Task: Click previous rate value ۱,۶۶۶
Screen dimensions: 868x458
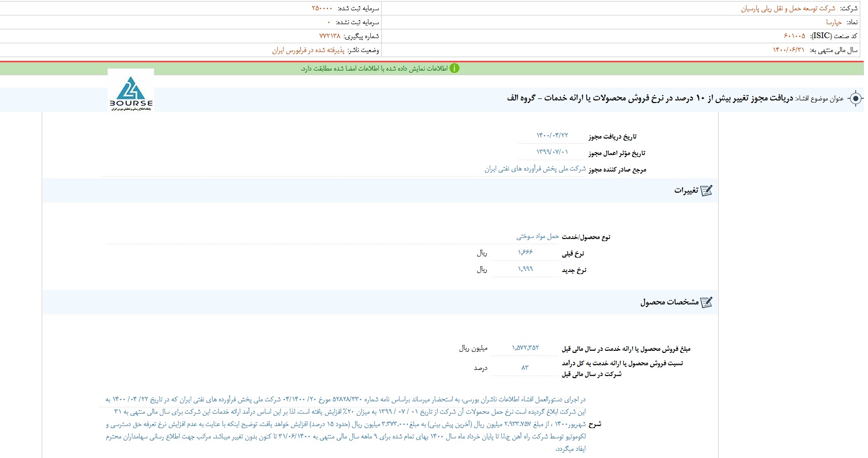Action: [x=525, y=252]
